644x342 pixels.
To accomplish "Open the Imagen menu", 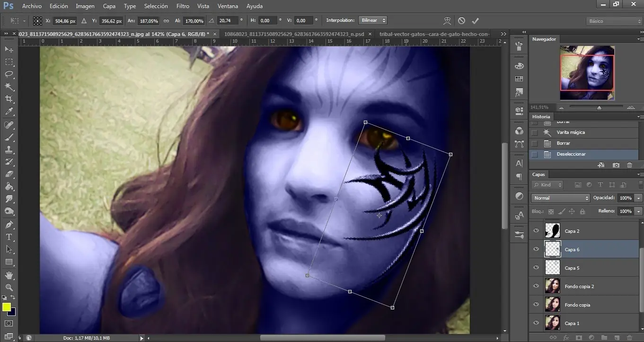I will tap(85, 6).
